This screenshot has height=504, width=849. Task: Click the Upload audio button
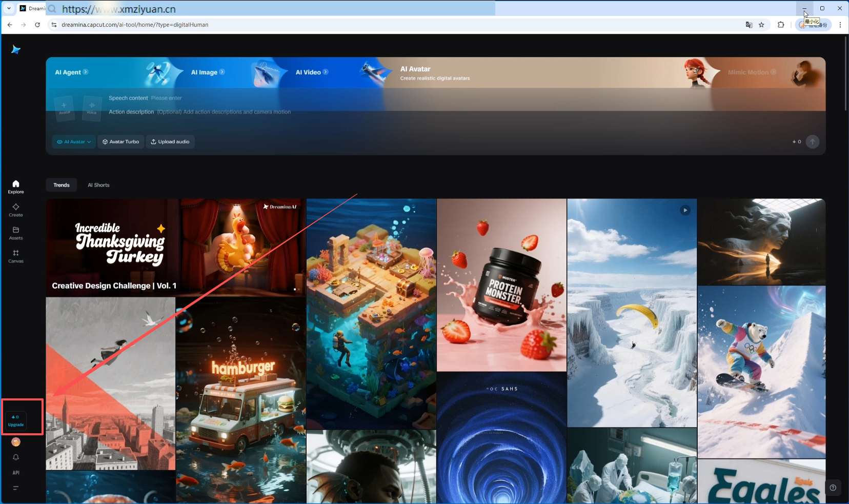click(170, 142)
